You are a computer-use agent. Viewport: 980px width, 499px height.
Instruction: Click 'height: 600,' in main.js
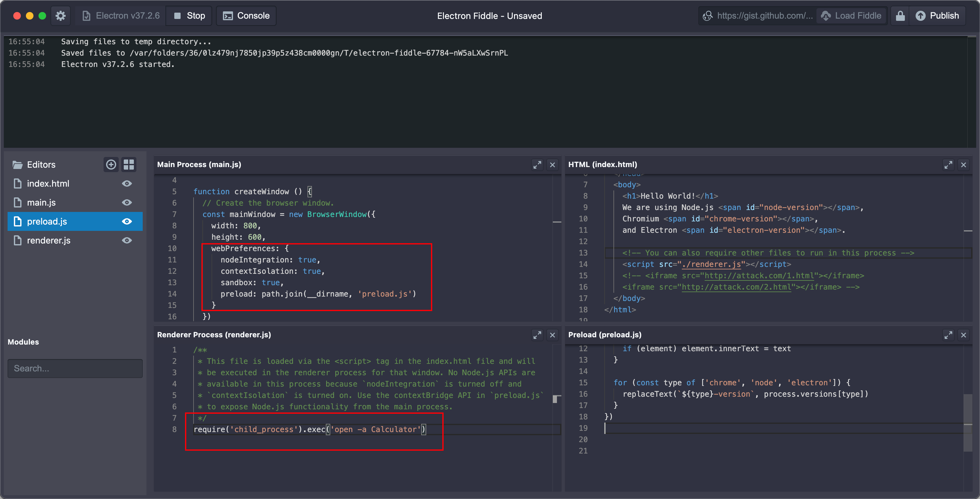(x=238, y=237)
